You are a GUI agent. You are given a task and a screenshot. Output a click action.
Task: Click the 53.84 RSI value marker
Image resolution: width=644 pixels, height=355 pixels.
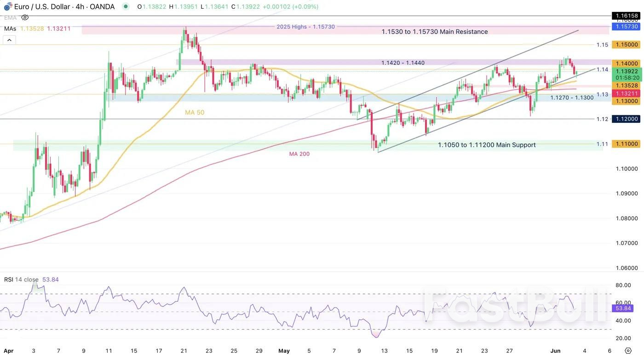(623, 308)
